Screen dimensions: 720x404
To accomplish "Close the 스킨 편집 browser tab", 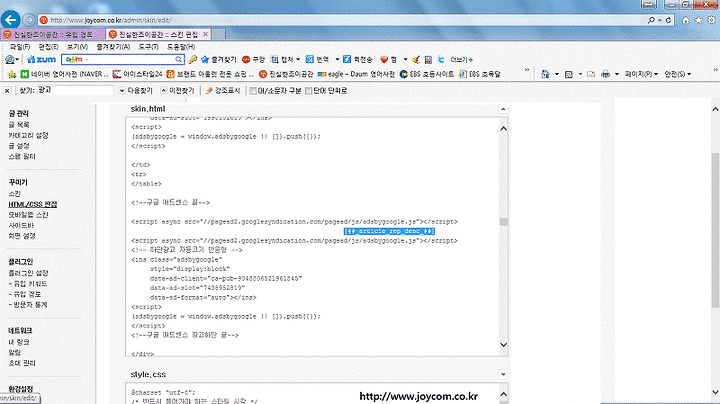I will click(205, 34).
